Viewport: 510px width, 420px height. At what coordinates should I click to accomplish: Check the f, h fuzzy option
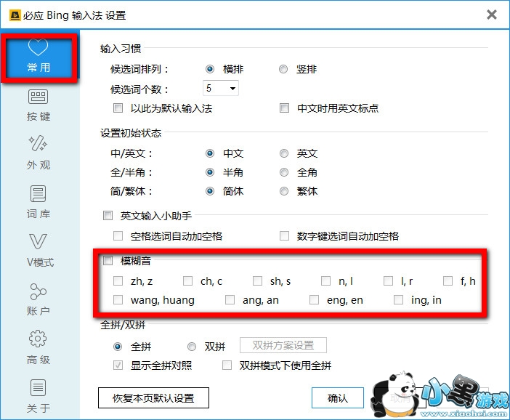point(448,280)
